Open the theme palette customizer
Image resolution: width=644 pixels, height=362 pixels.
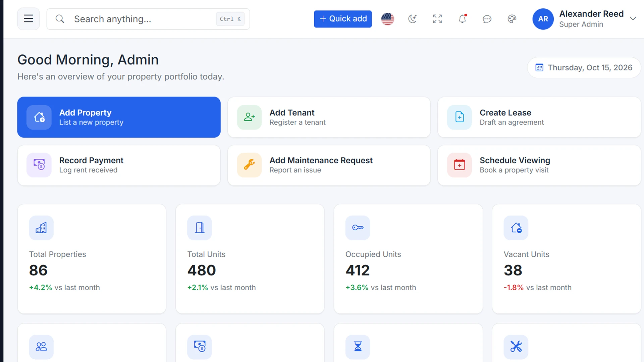pos(512,19)
